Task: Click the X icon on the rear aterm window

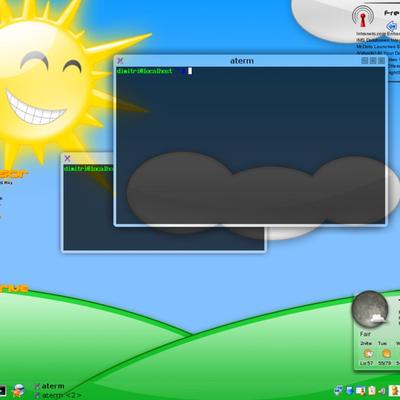Action: pos(67,158)
